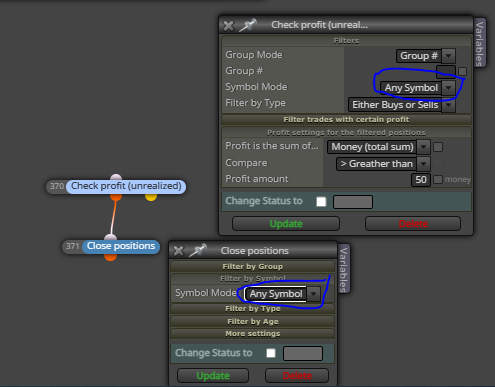Expand Filter by Type section in Close positions

[x=253, y=309]
